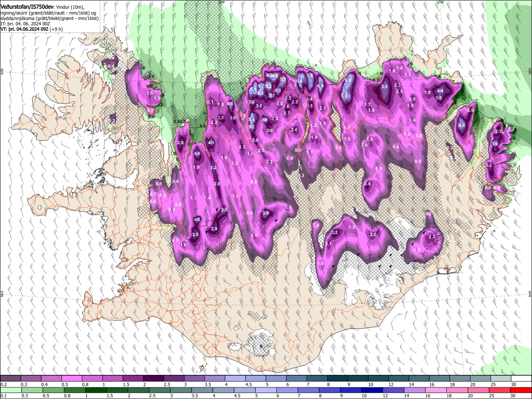
Task: Click the lavender swatch between 4 and 4.5, top row
Action: [234, 379]
